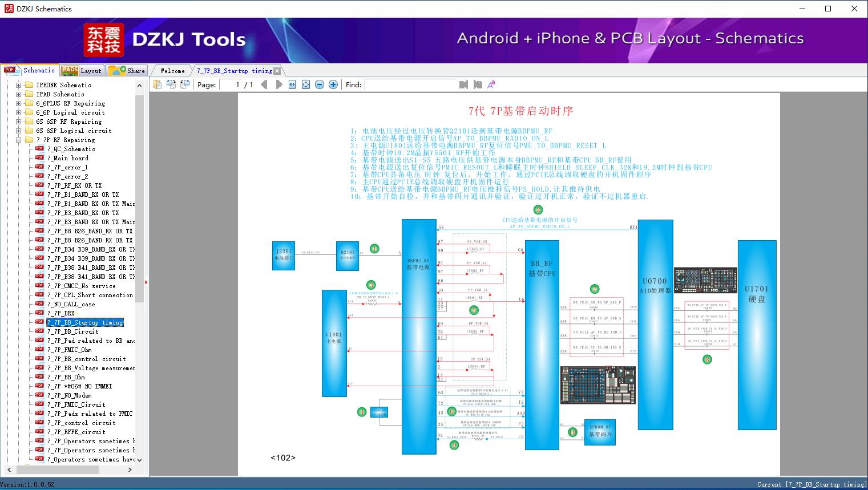The height and width of the screenshot is (490, 868).
Task: Open 7_7P_RF_RX OR TX schematic
Action: tap(74, 185)
